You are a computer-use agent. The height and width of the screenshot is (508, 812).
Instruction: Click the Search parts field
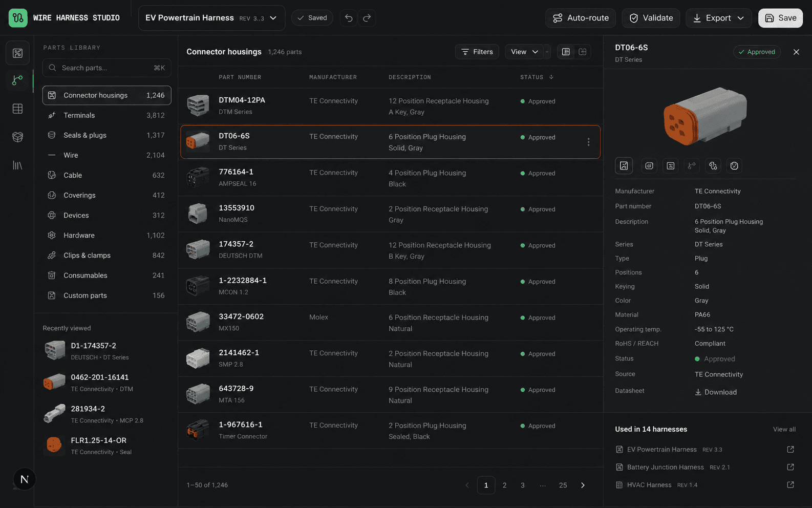[106, 68]
